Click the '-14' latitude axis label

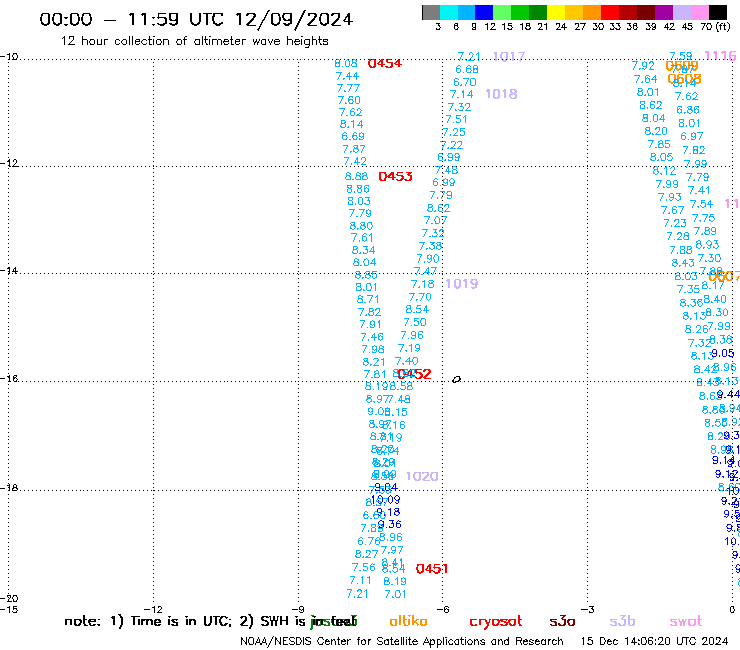pos(9,270)
